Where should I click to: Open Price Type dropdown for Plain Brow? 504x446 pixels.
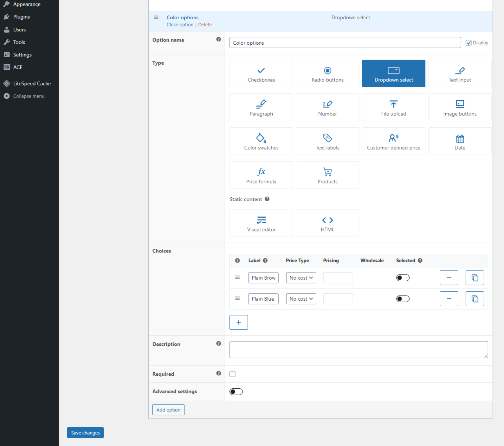(x=301, y=278)
